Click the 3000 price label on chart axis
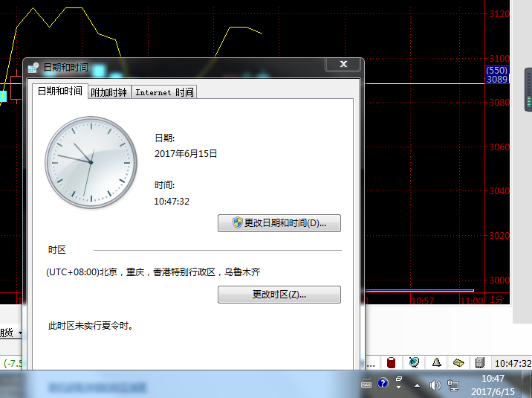 pos(499,280)
